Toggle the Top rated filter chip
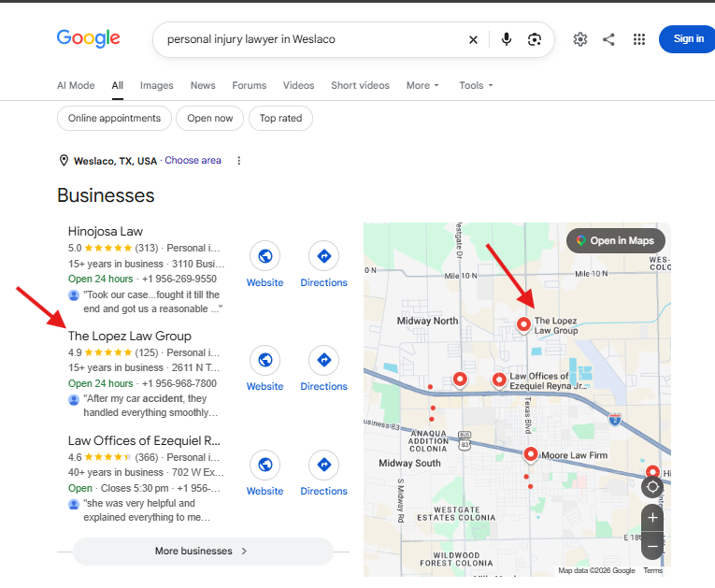 click(280, 118)
